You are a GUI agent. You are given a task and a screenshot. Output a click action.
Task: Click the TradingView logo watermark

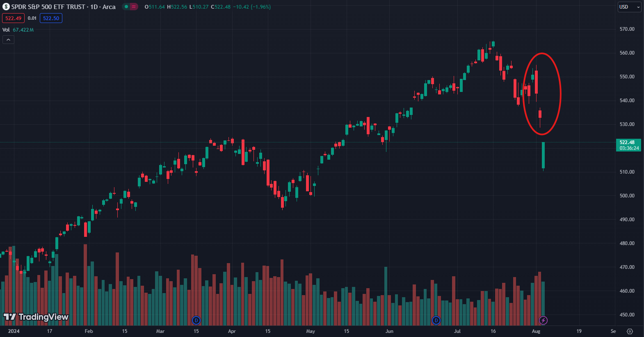[x=36, y=317]
